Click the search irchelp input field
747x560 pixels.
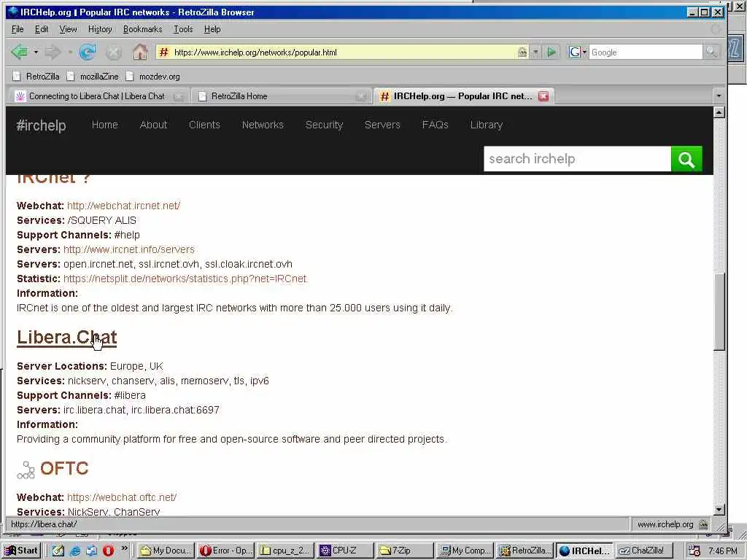(x=578, y=158)
